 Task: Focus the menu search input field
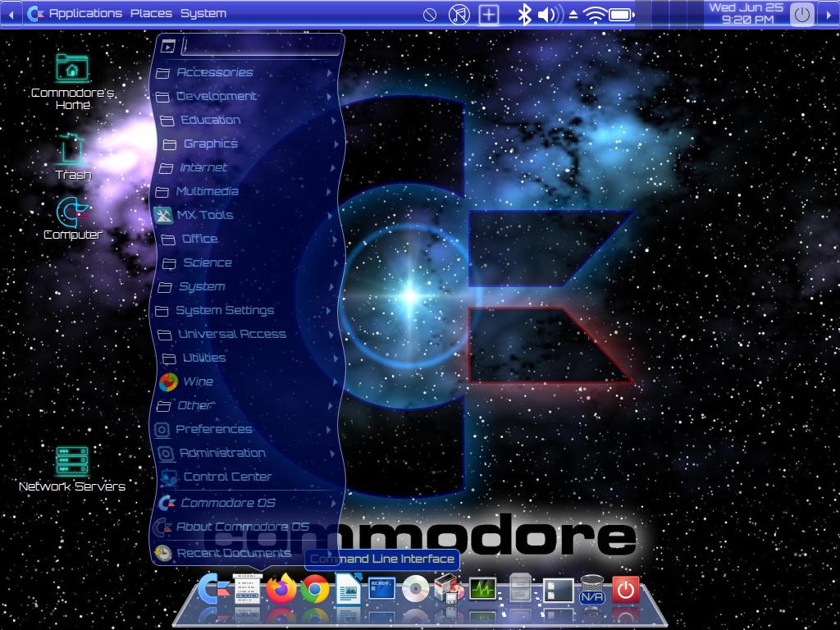click(x=261, y=46)
